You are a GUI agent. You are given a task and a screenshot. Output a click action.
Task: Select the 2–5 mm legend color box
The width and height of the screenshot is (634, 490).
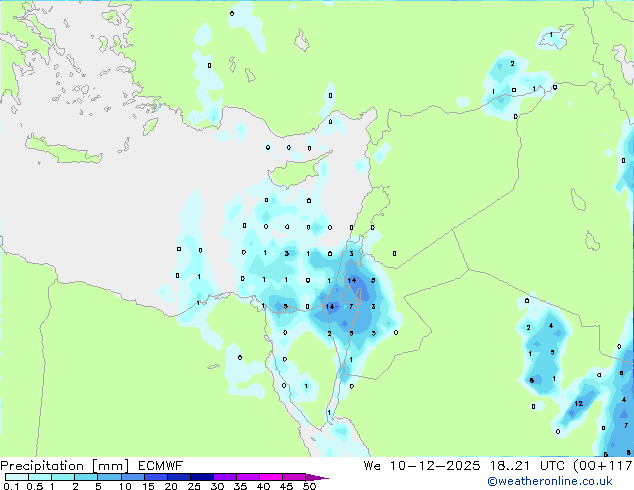86,477
